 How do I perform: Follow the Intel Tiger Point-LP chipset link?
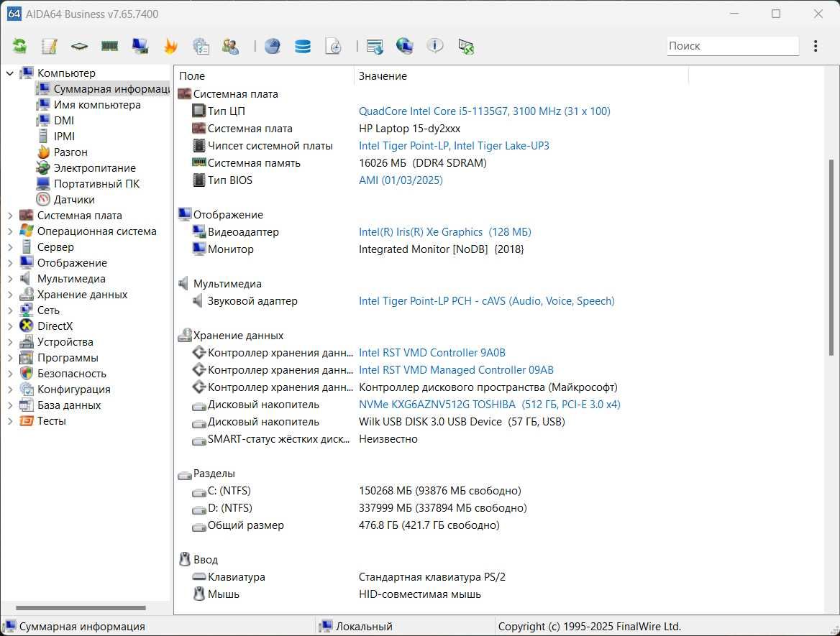point(454,146)
